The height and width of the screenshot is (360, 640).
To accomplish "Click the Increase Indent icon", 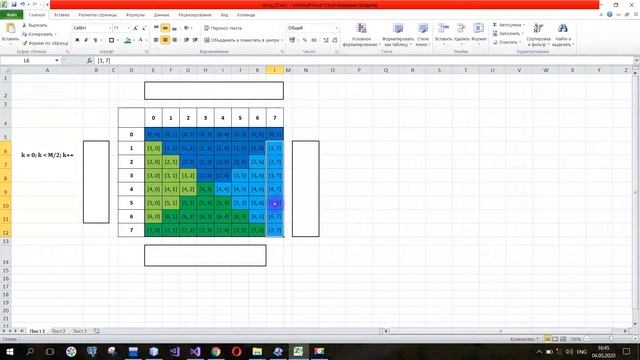I will click(196, 40).
